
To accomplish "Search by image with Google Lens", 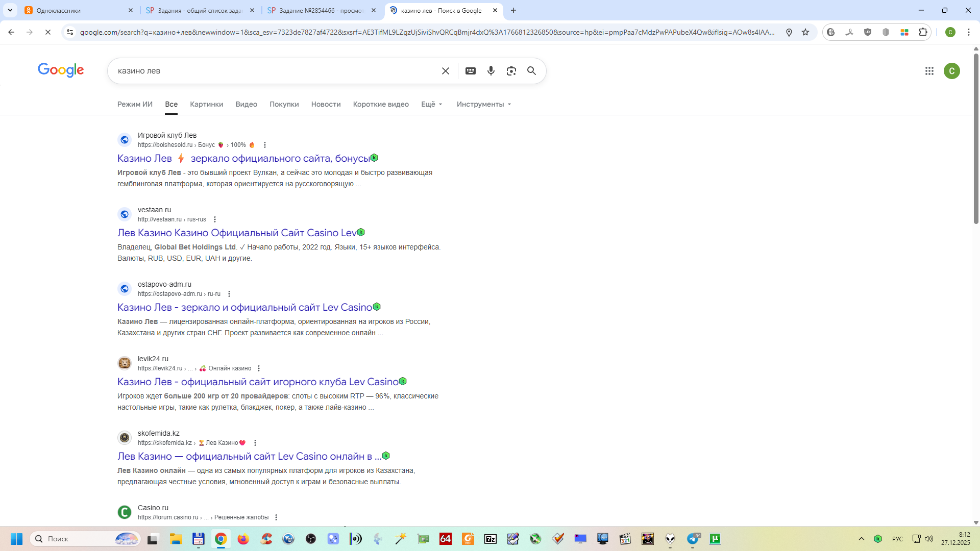I will pos(511,71).
